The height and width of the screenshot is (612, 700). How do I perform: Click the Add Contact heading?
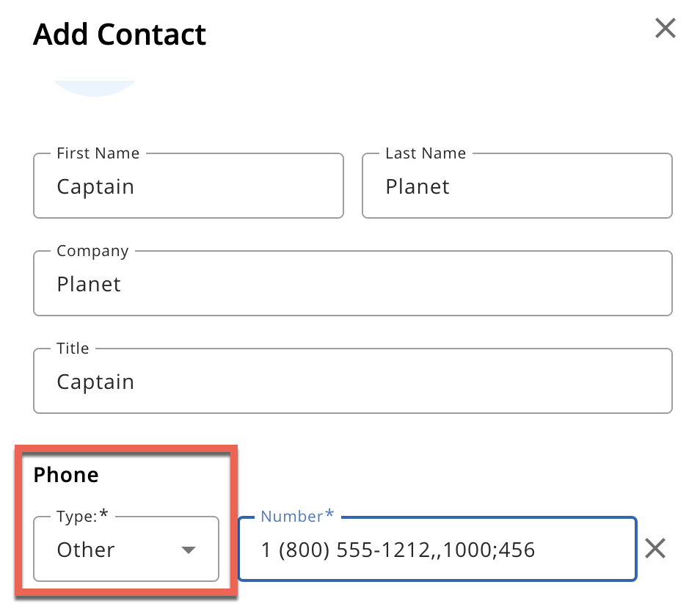[120, 34]
